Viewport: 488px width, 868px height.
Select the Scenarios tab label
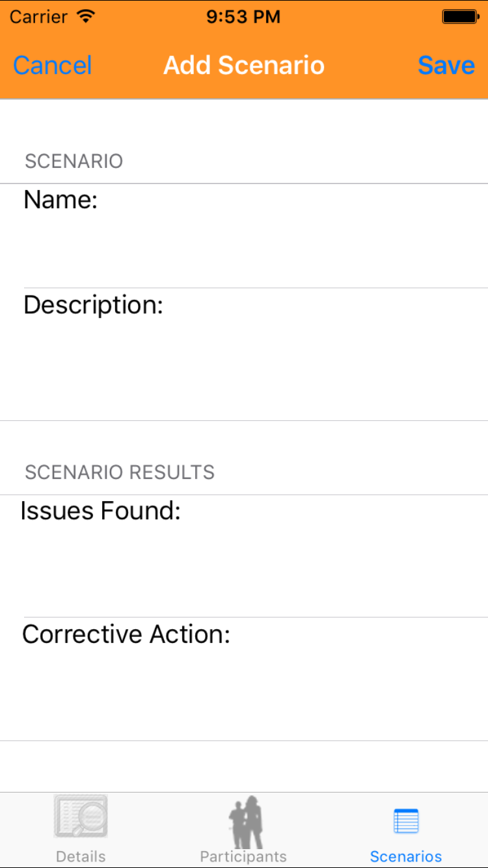(406, 856)
